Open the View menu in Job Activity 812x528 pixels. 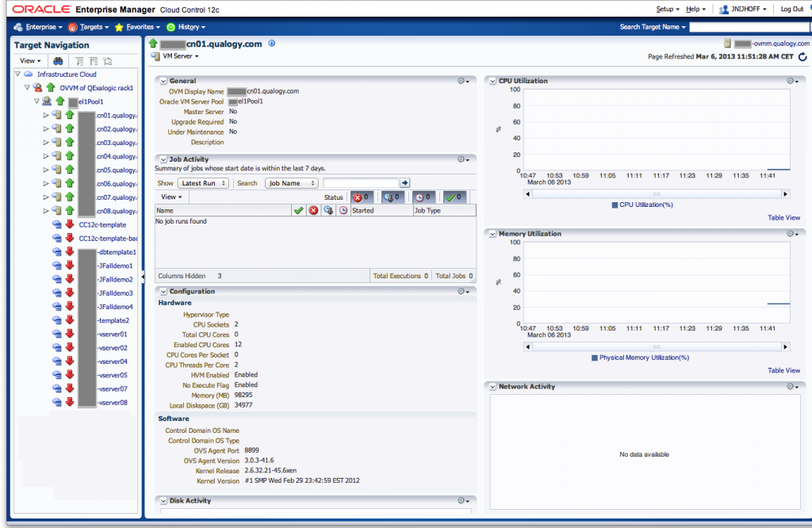[x=171, y=197]
